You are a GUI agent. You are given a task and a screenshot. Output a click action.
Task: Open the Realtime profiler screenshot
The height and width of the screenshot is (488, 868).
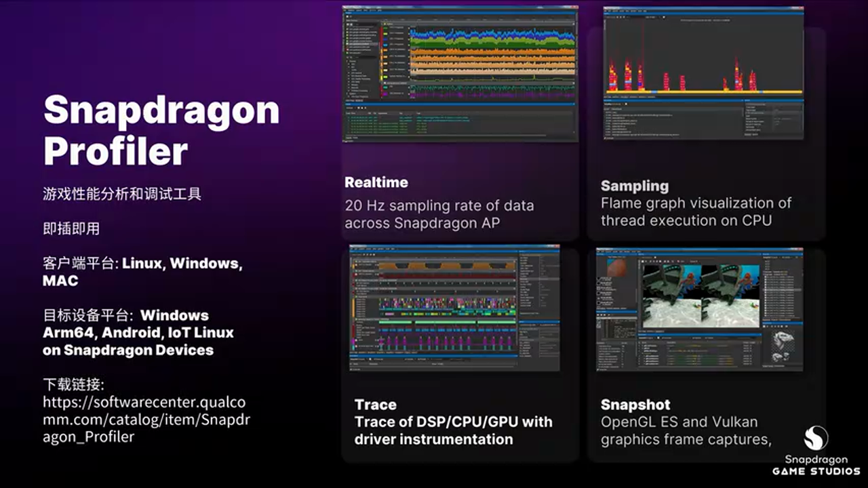click(x=460, y=73)
